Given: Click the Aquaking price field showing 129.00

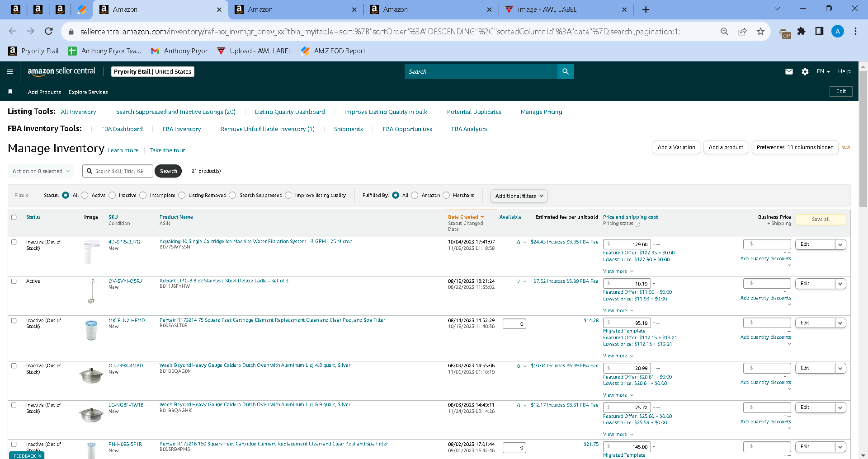Looking at the screenshot, I should point(627,244).
